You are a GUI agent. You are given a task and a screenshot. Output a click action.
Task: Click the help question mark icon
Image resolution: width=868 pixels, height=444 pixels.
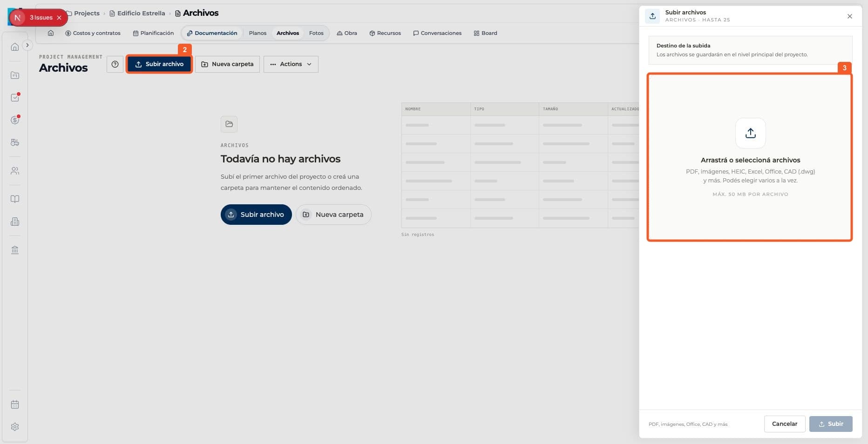[x=115, y=64]
